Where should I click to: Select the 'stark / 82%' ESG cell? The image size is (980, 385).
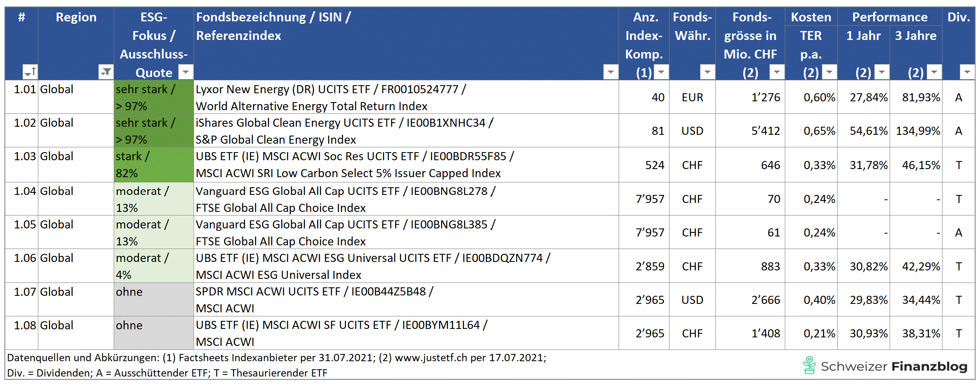pos(154,165)
